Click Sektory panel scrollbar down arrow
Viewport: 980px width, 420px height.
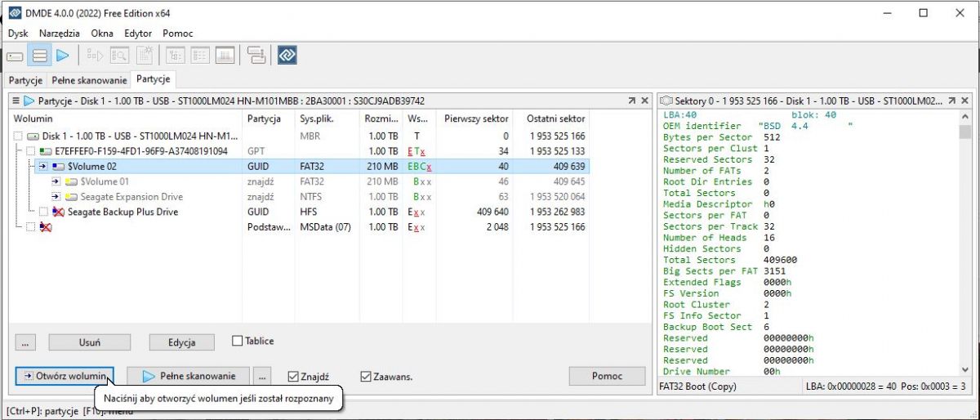click(x=964, y=370)
